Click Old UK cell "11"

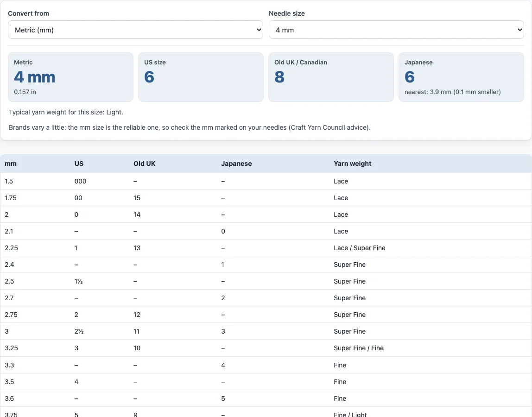[137, 331]
